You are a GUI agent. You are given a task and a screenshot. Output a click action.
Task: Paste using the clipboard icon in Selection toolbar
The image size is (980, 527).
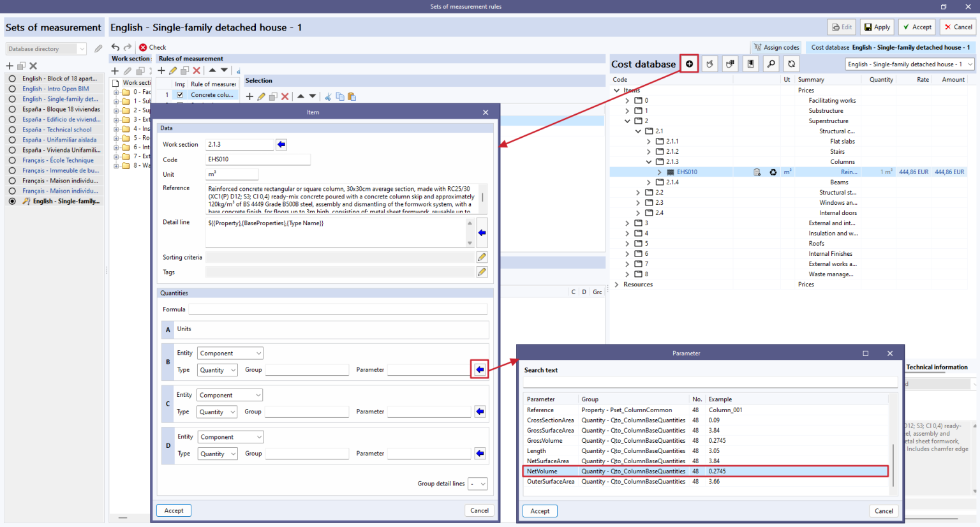351,96
